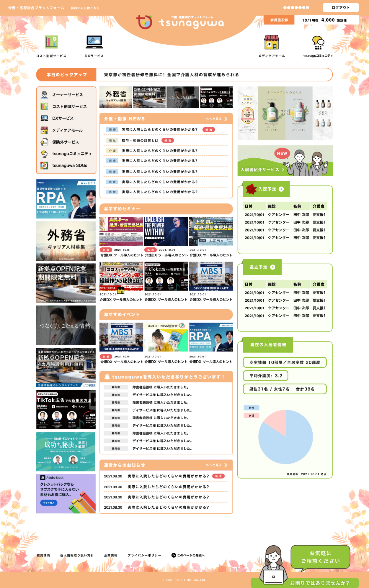Click the 平均介護度: 3.2 box
This screenshot has height=588, width=369.
[266, 376]
